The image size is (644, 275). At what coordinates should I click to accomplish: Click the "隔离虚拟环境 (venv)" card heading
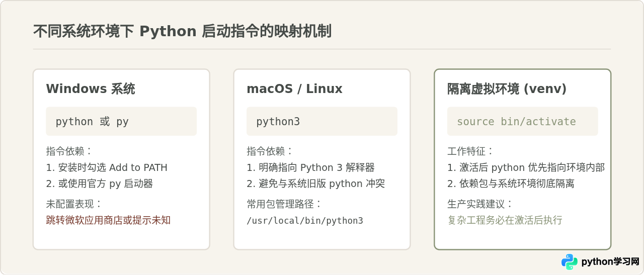click(507, 89)
